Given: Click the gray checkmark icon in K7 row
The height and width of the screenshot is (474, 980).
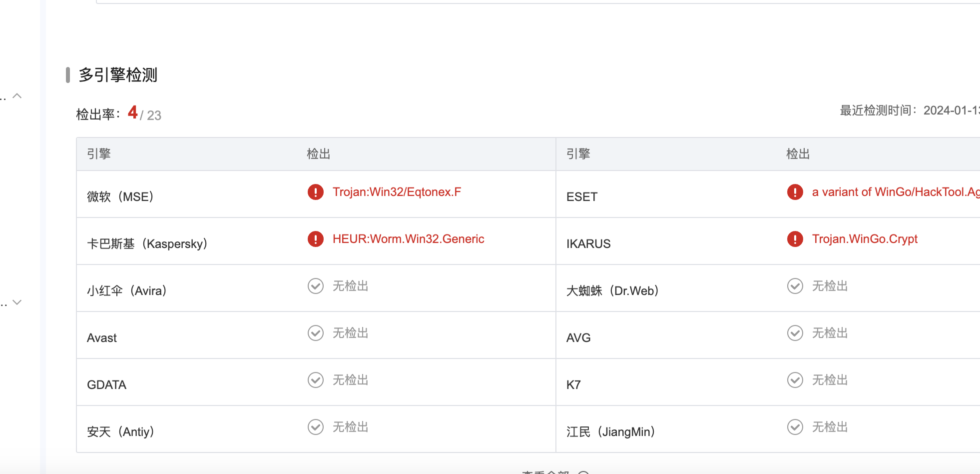Looking at the screenshot, I should point(795,380).
